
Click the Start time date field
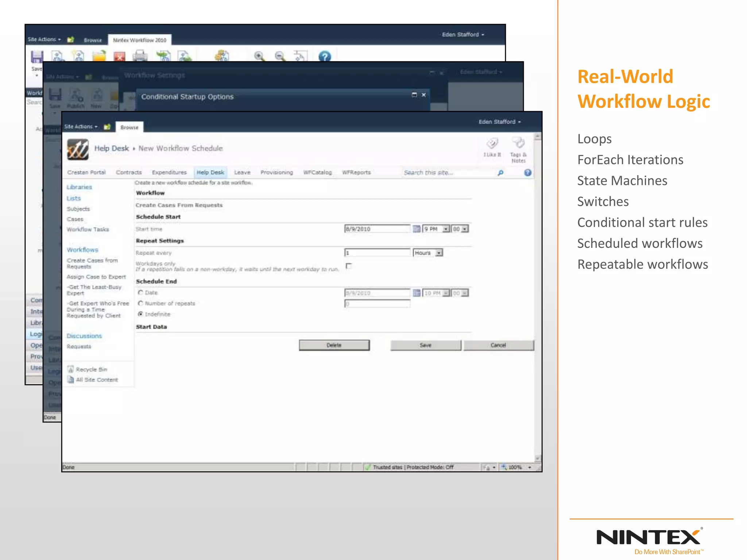pos(377,229)
